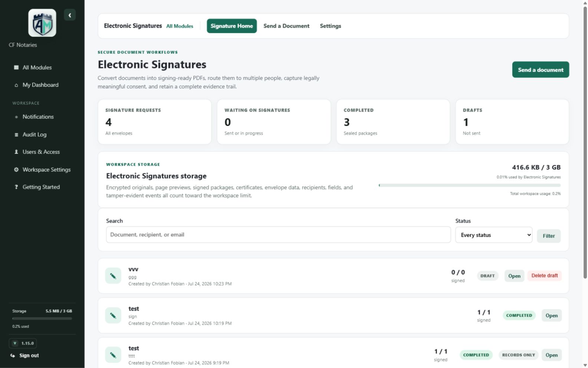Screen dimensions: 588x368
Task: Click the sidebar storage usage bar
Action: (x=42, y=319)
